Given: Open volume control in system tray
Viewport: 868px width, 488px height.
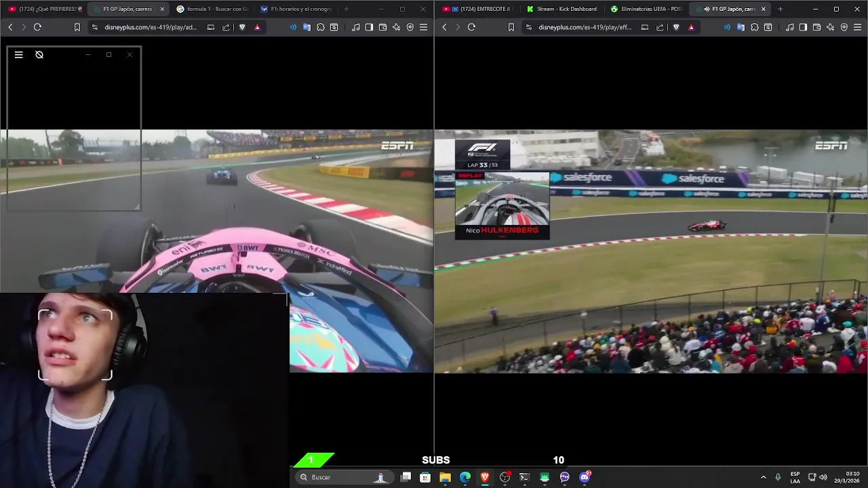Looking at the screenshot, I should 823,477.
